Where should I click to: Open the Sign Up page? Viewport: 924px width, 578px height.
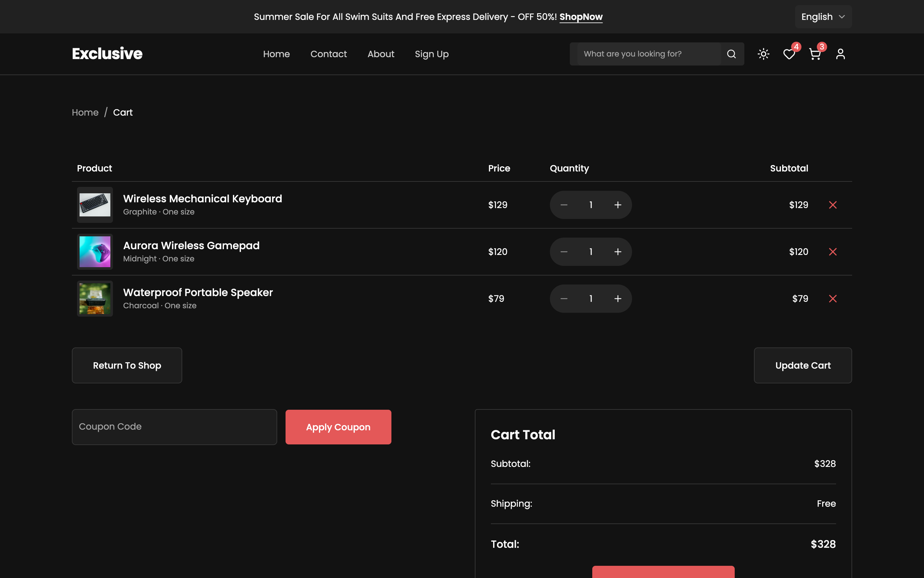(x=432, y=54)
